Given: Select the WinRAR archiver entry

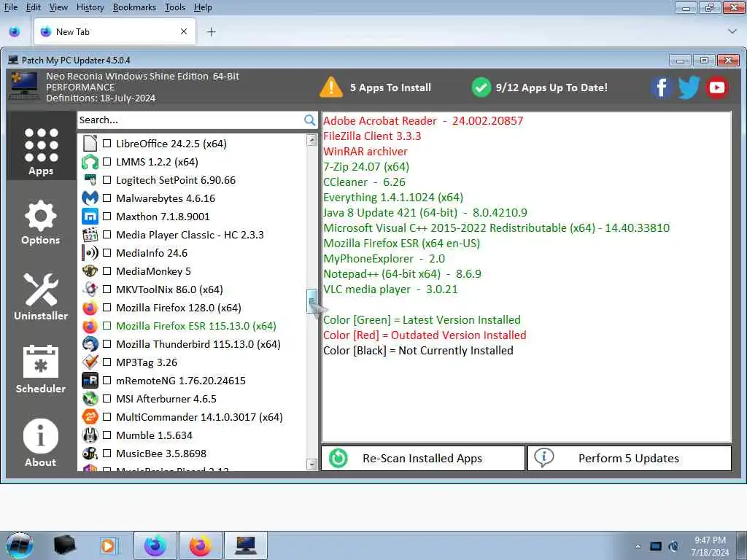Looking at the screenshot, I should (x=365, y=152).
